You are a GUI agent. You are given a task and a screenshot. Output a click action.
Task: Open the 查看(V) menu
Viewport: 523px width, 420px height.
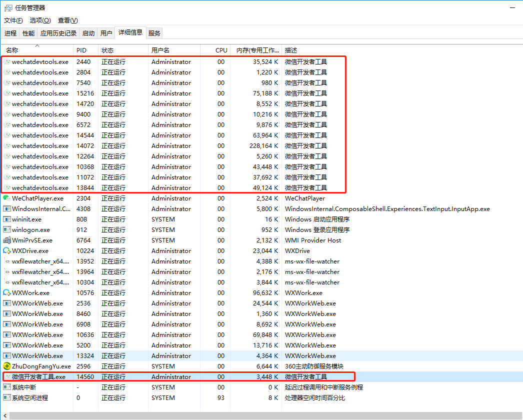click(67, 20)
